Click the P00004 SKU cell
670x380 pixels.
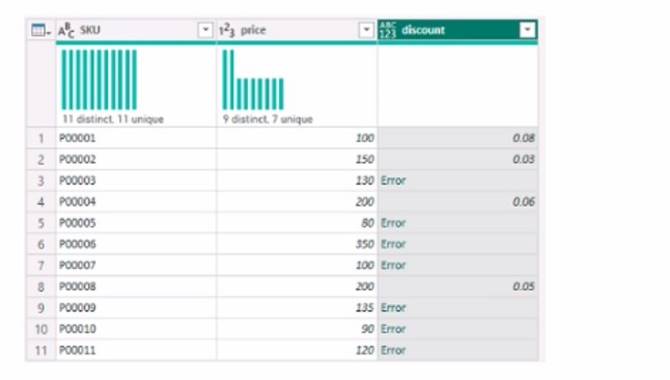coord(136,202)
